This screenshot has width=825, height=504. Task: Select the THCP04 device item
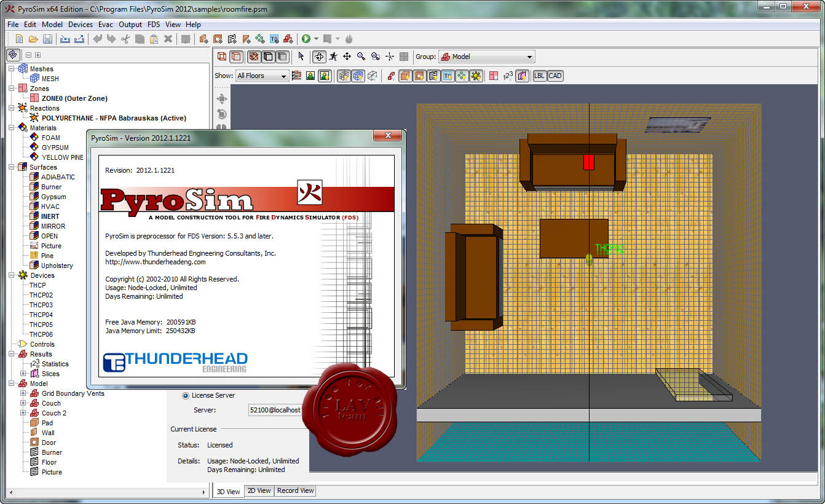coord(41,315)
